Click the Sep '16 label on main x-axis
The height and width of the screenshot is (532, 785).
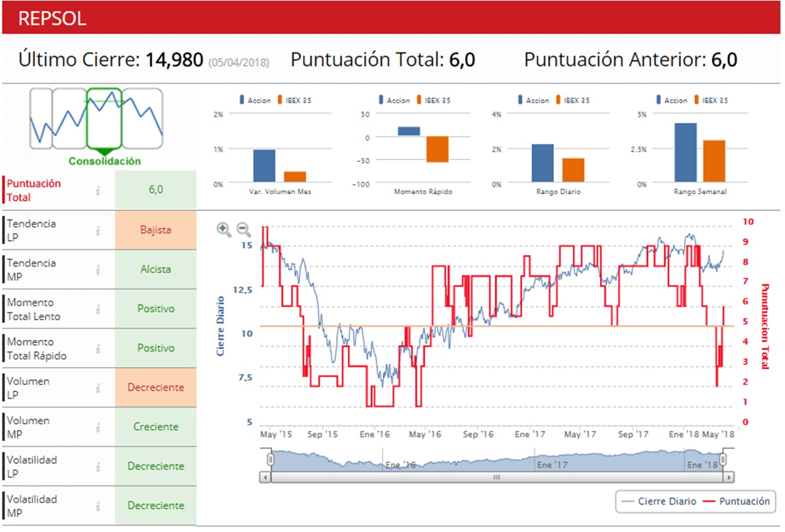(x=478, y=434)
